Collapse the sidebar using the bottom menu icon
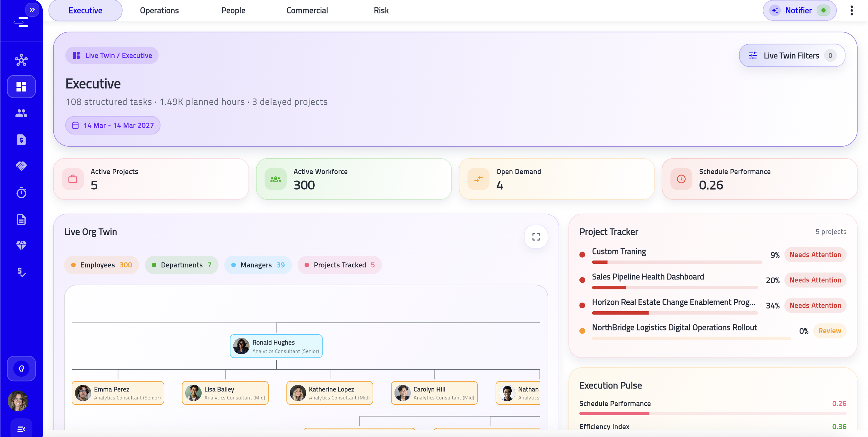Image resolution: width=868 pixels, height=437 pixels. point(21,429)
